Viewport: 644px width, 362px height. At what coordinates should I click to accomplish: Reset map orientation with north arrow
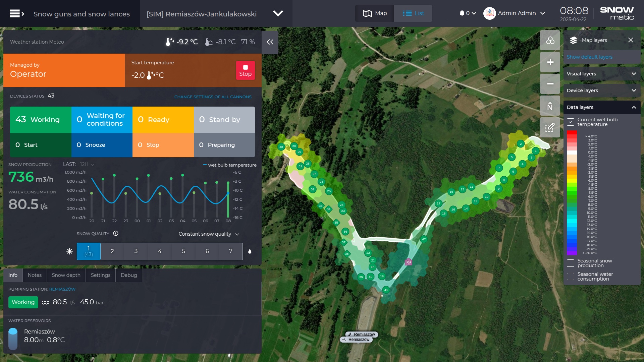pyautogui.click(x=550, y=106)
